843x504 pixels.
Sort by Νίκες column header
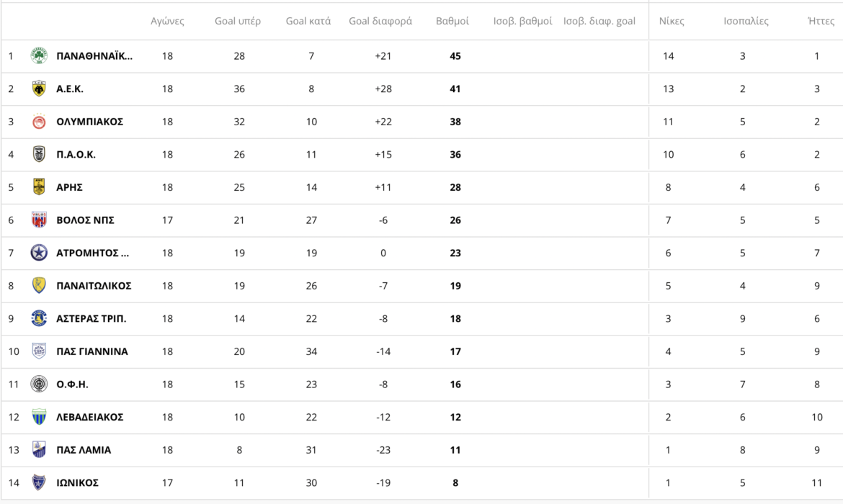coord(672,21)
